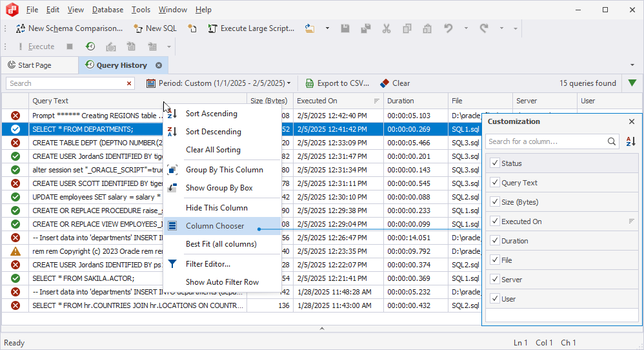Close the Query History tab
Image resolution: width=644 pixels, height=350 pixels.
(x=159, y=65)
